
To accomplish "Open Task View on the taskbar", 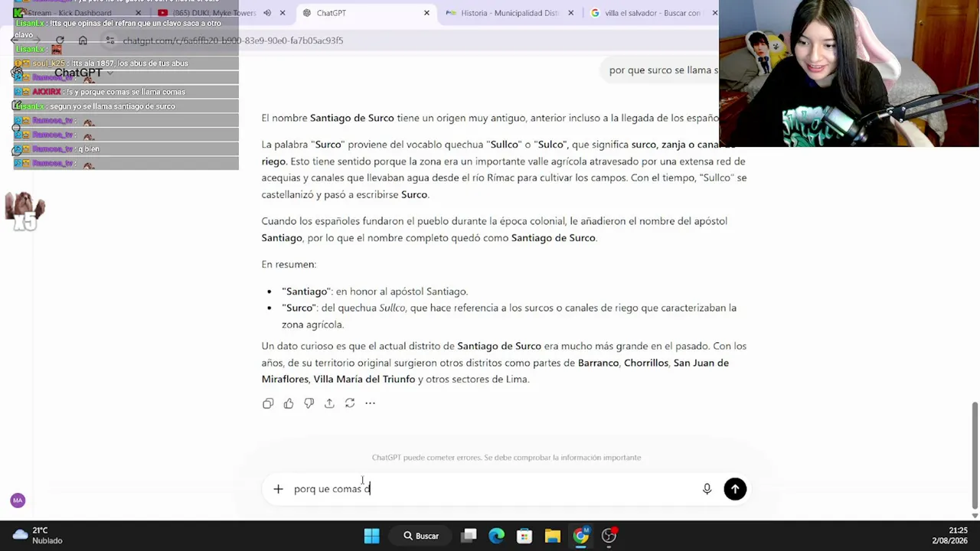I will [469, 536].
